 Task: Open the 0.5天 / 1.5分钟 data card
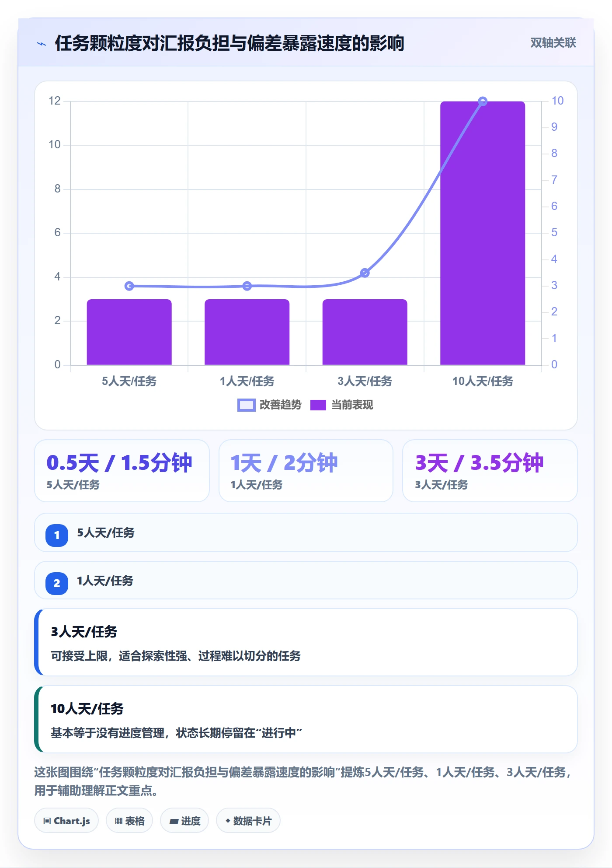pyautogui.click(x=122, y=471)
